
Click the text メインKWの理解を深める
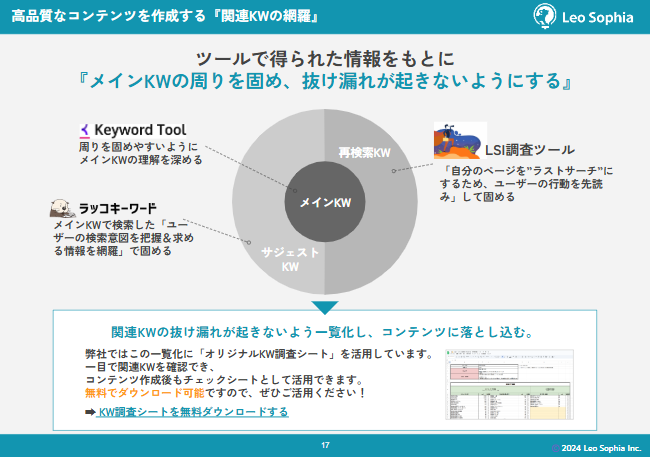click(x=141, y=160)
